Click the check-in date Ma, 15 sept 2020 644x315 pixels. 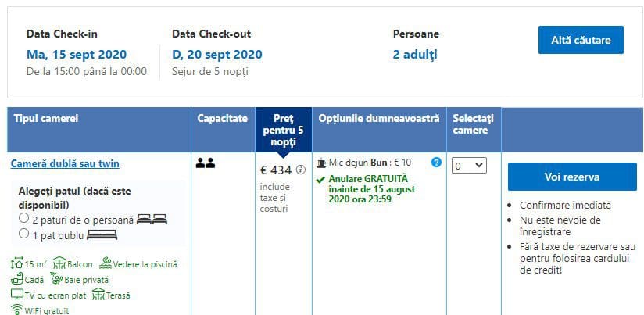click(77, 55)
